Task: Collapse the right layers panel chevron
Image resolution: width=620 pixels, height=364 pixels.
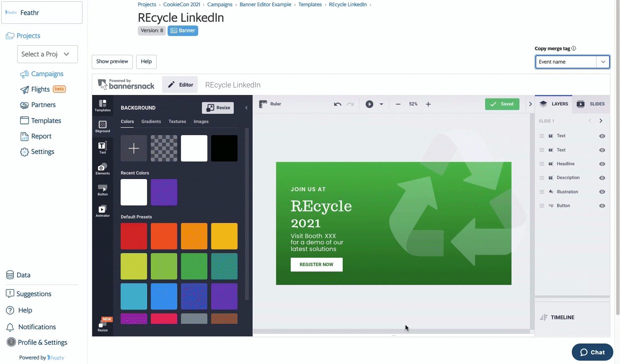Action: [530, 104]
